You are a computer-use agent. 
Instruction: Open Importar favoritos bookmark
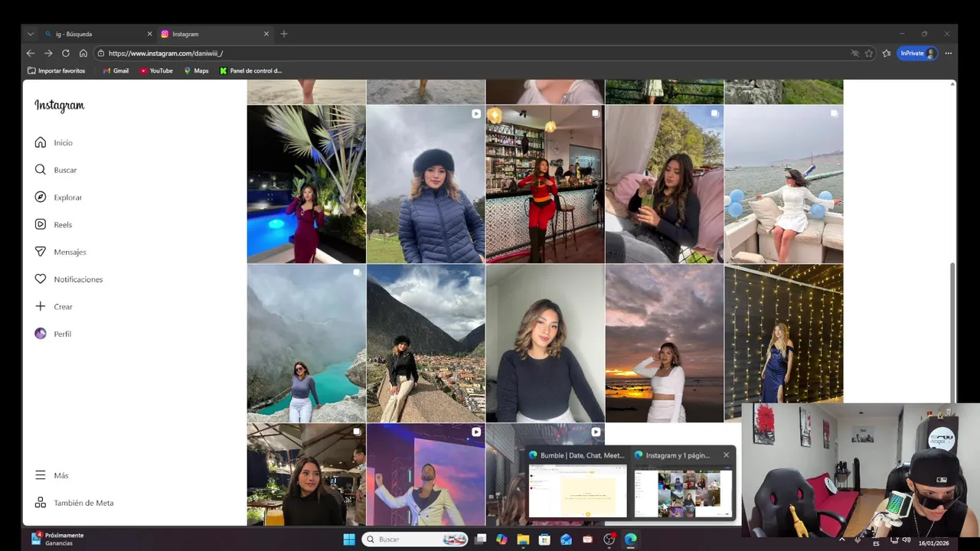[x=56, y=70]
